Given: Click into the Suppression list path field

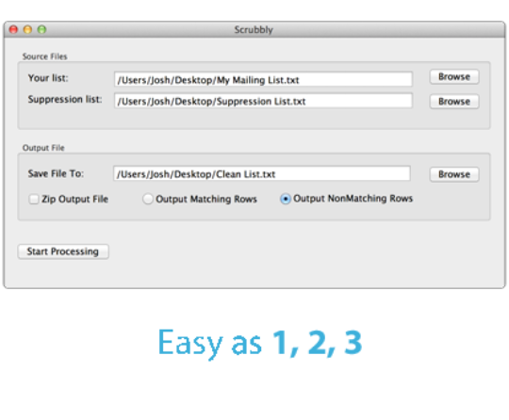Looking at the screenshot, I should [x=263, y=101].
